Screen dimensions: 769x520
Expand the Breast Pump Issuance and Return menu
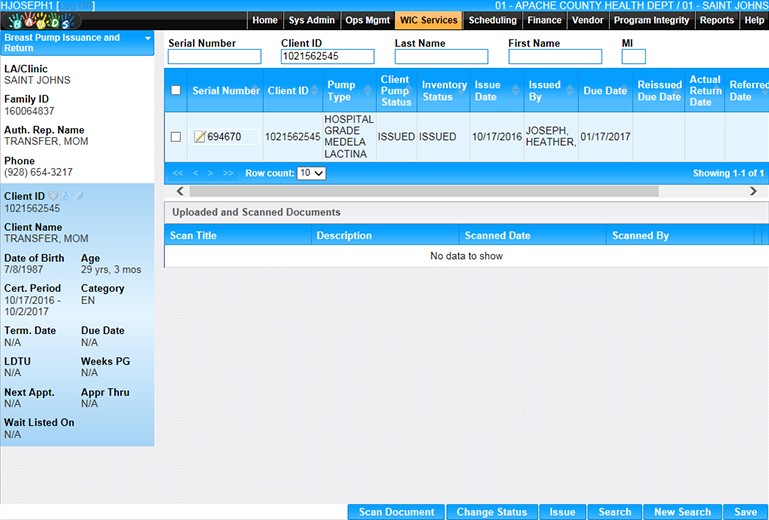[x=148, y=38]
